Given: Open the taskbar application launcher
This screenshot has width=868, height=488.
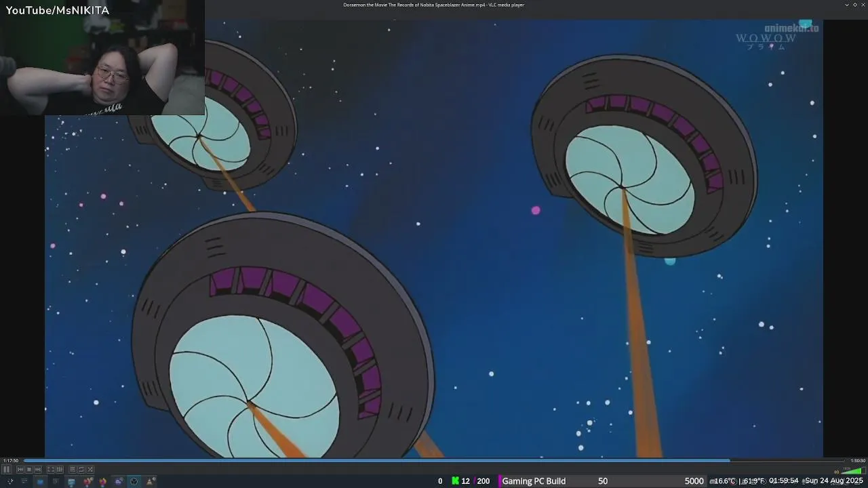Looking at the screenshot, I should pos(9,481).
